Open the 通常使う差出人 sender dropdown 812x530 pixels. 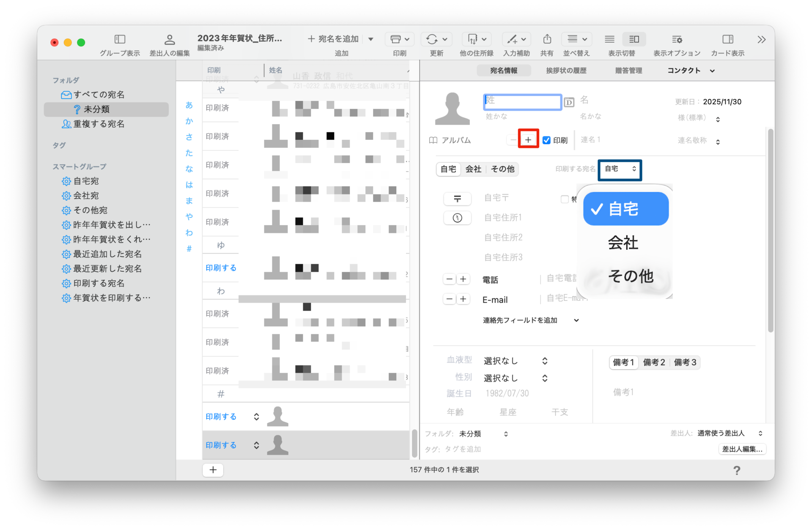pyautogui.click(x=730, y=433)
